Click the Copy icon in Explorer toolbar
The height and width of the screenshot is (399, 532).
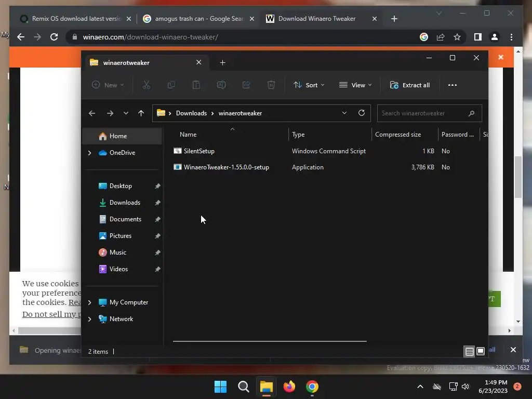pyautogui.click(x=171, y=85)
